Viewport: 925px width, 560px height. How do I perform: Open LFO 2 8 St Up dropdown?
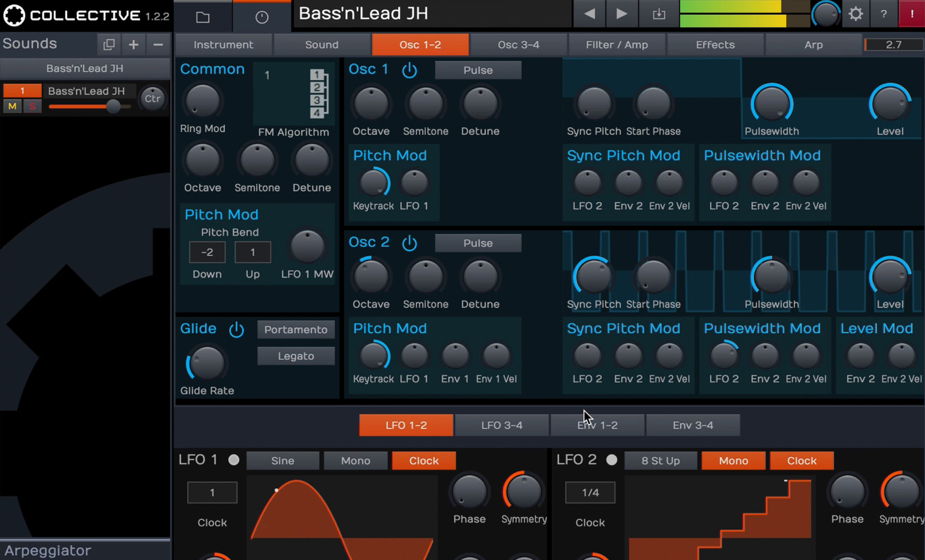point(660,461)
